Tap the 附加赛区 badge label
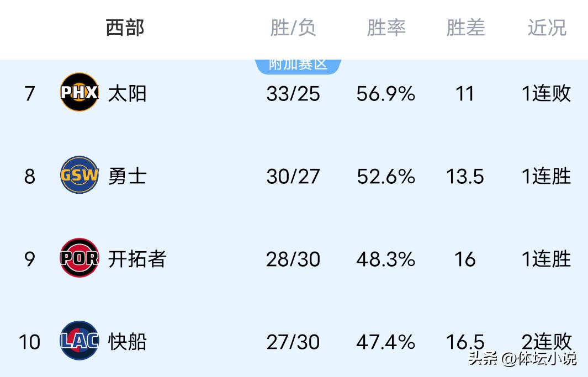 (x=298, y=65)
